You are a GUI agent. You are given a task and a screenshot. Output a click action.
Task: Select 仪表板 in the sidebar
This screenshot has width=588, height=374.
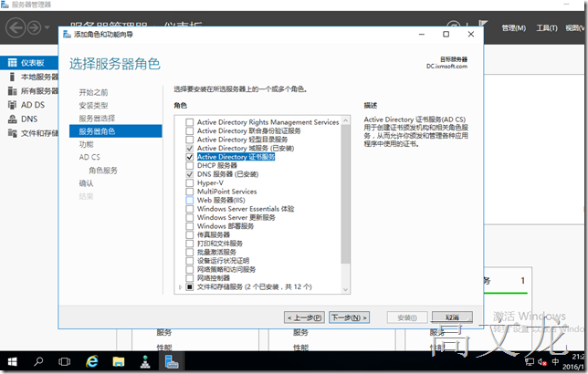coord(29,63)
